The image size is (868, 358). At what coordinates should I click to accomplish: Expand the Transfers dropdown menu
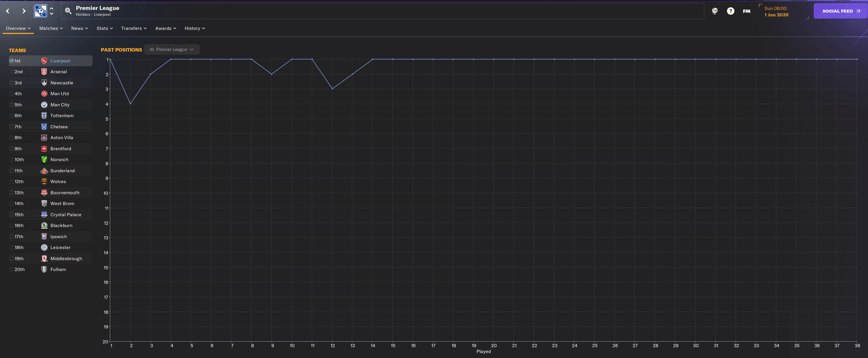134,28
